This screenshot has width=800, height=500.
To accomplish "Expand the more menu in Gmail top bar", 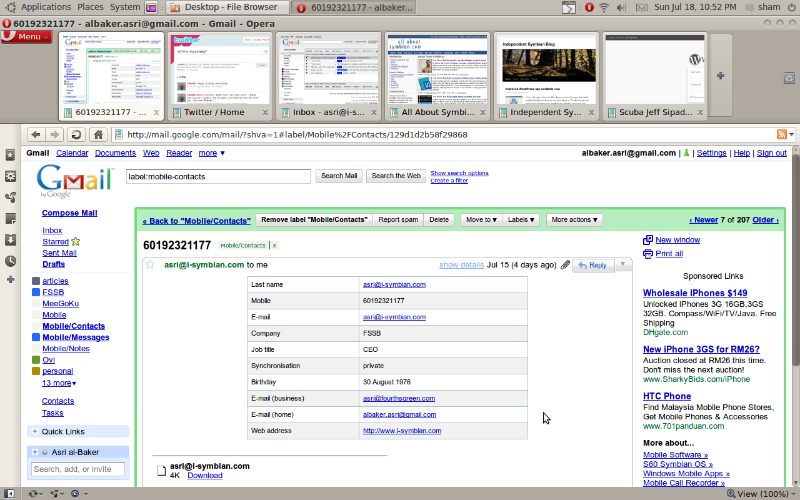I will pos(211,153).
